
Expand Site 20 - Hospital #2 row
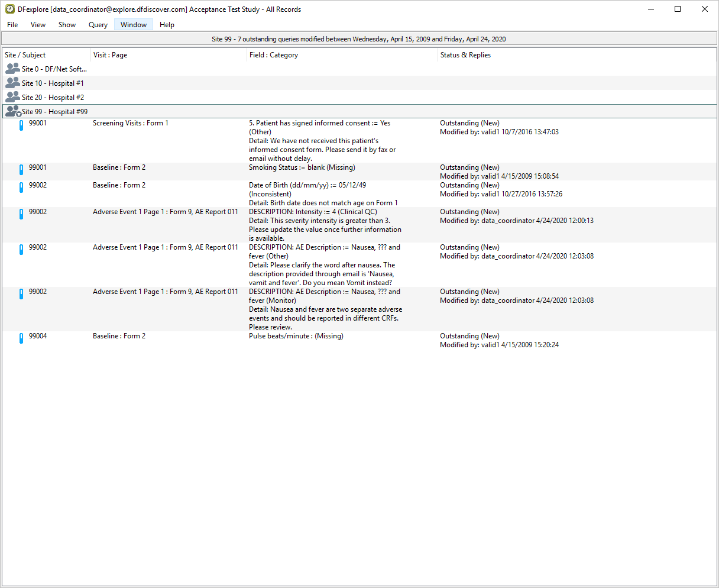pos(53,98)
